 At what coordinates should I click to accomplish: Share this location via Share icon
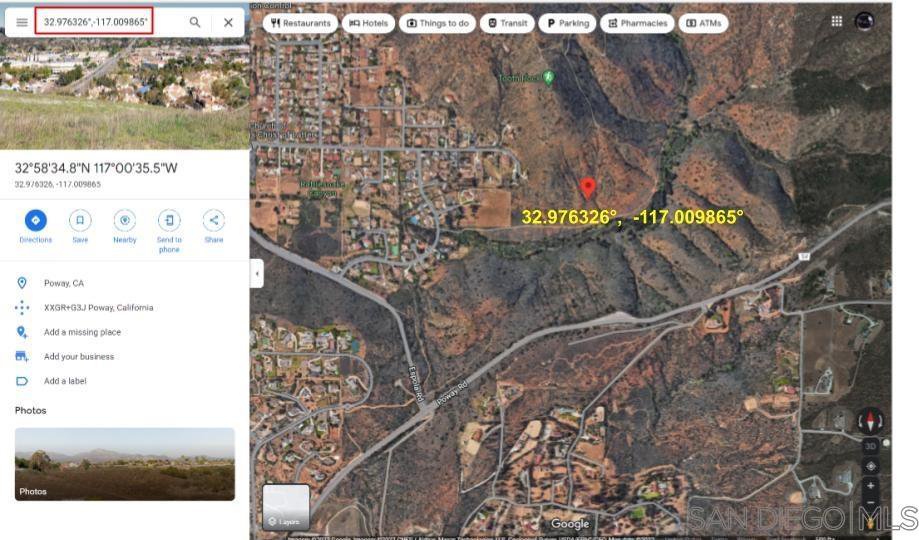click(x=214, y=220)
